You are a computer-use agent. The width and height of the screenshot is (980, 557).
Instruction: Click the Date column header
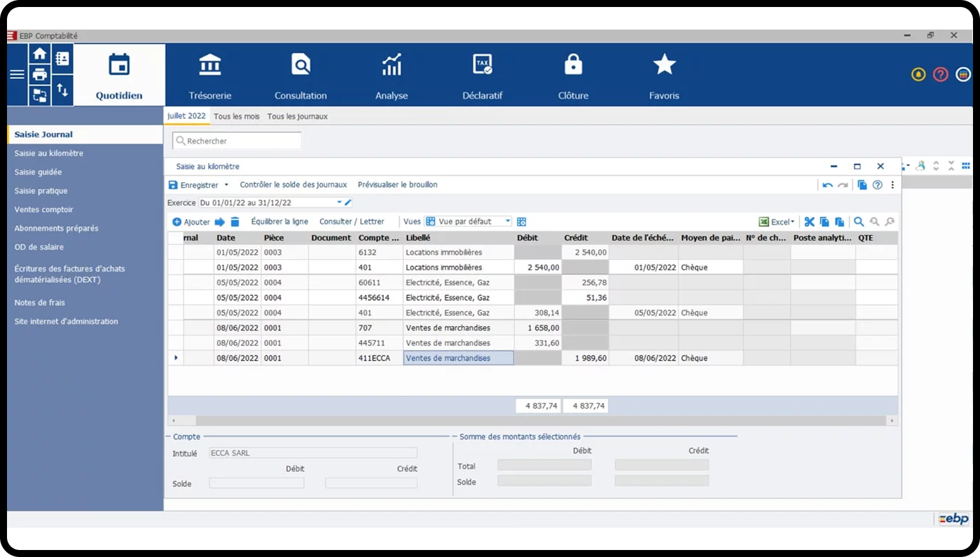pos(238,238)
